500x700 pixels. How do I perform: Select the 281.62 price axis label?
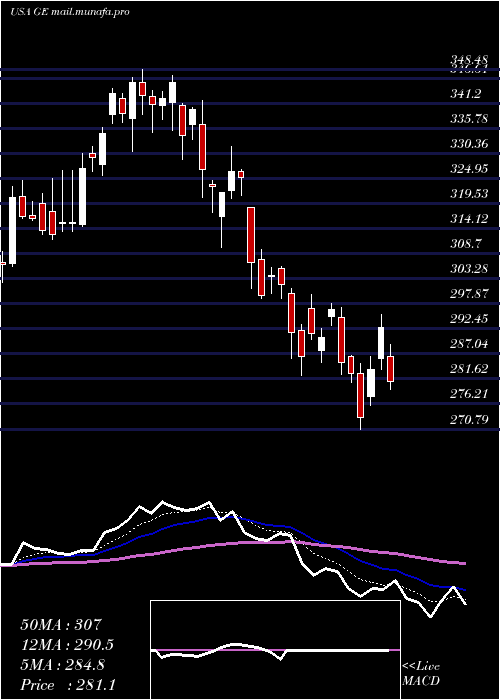(469, 369)
